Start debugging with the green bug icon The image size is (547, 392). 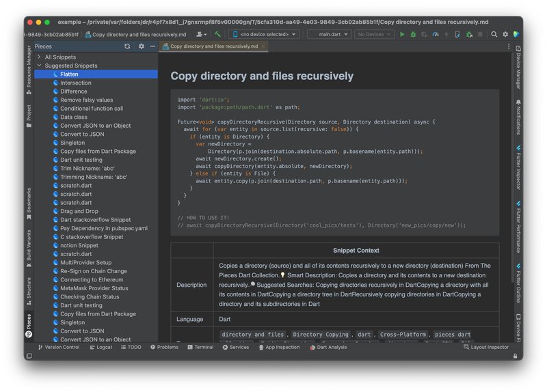click(413, 34)
